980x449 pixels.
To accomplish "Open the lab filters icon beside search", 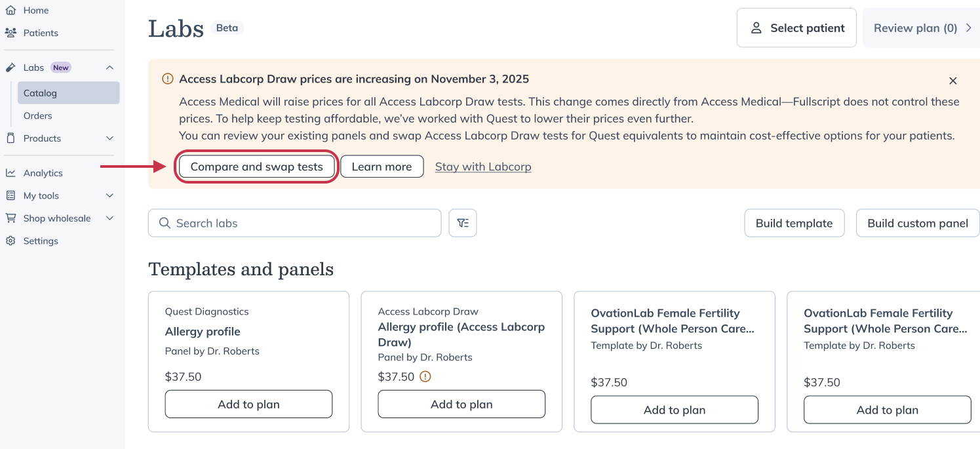I will coord(463,223).
